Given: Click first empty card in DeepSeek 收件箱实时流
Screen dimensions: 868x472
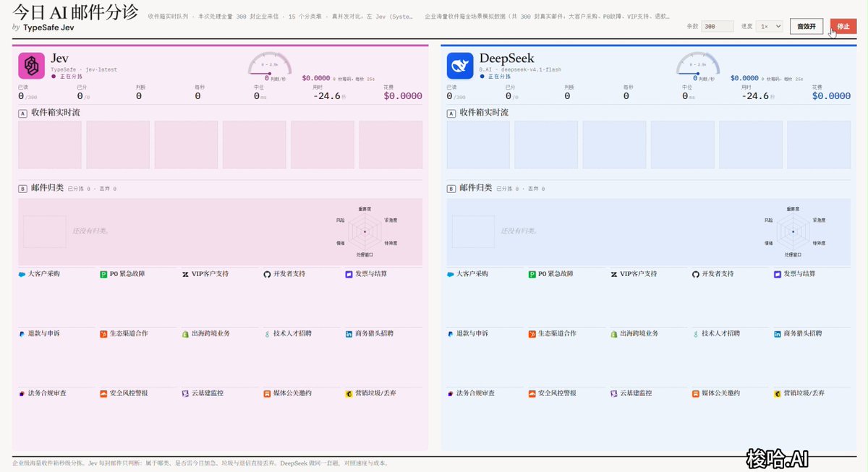Looking at the screenshot, I should tap(478, 145).
